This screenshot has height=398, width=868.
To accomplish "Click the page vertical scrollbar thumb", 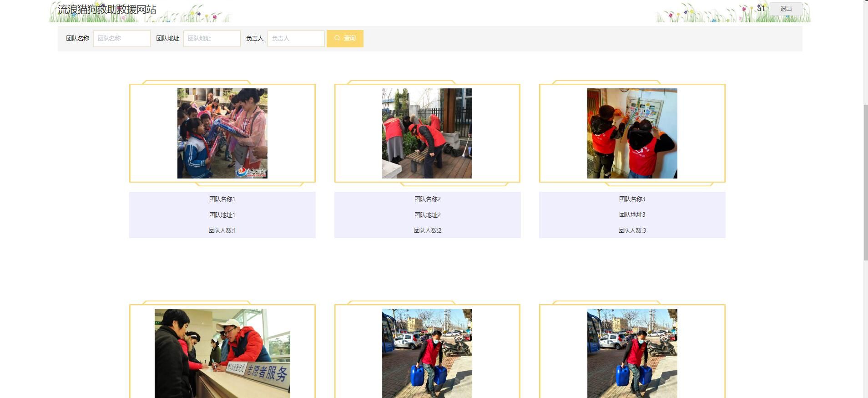I will pos(865,182).
